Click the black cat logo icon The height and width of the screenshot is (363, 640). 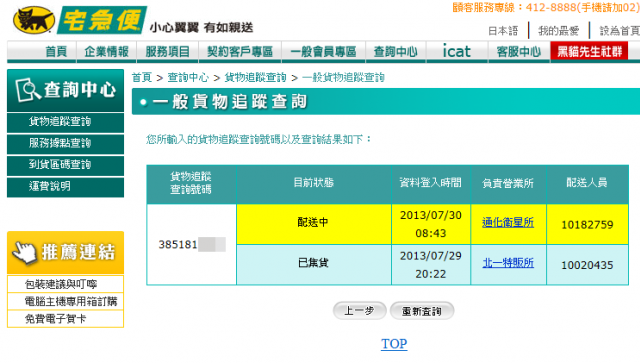(34, 20)
